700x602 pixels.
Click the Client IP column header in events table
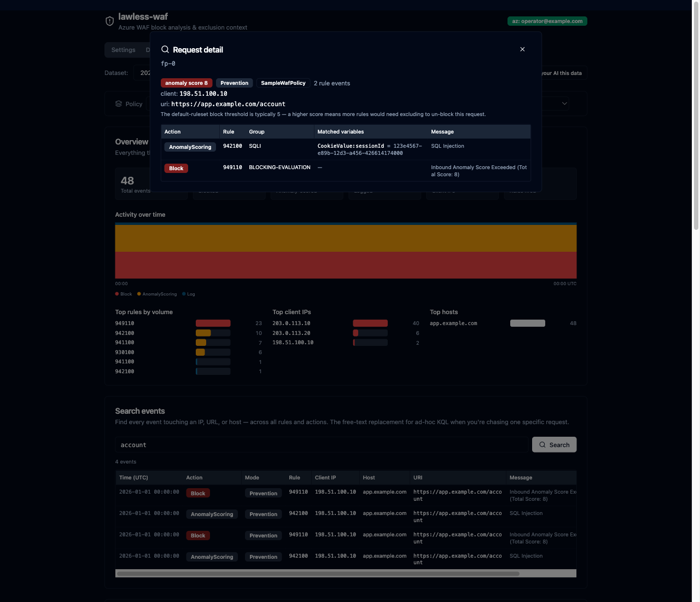(x=325, y=478)
